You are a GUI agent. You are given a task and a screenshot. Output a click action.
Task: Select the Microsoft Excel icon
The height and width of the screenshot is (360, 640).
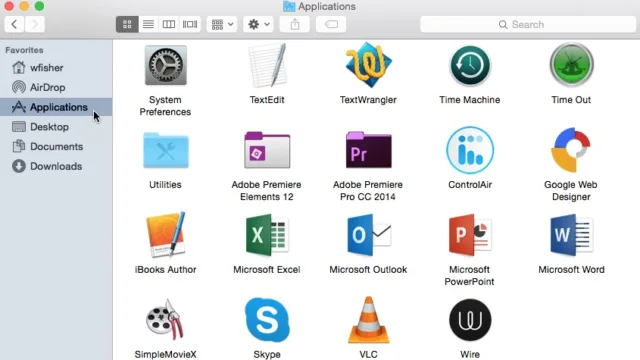pos(267,235)
